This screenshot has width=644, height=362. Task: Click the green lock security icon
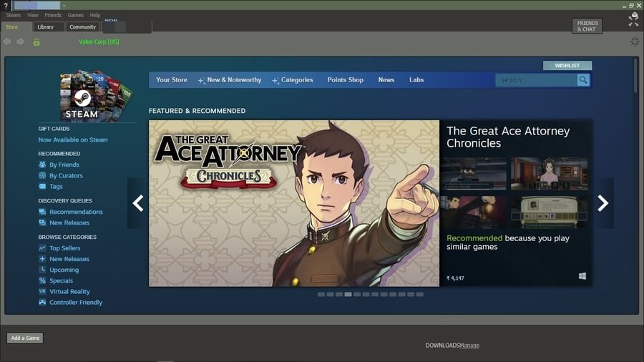pos(36,41)
